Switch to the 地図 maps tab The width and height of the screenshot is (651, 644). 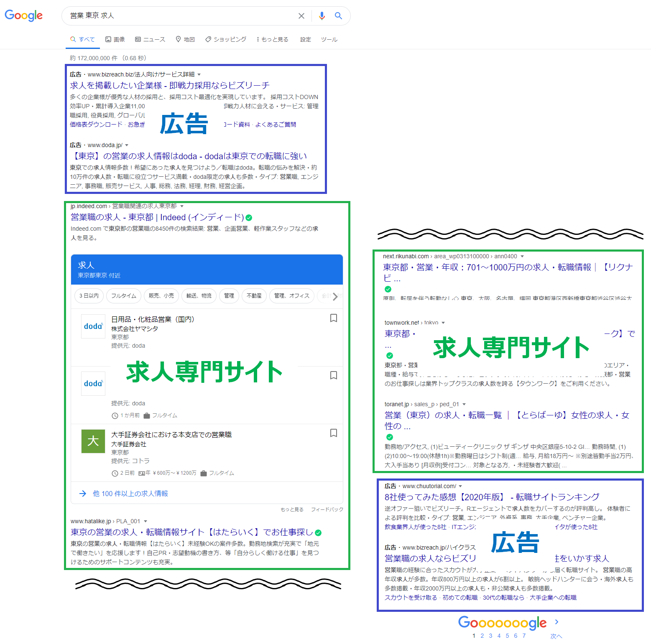tap(185, 39)
